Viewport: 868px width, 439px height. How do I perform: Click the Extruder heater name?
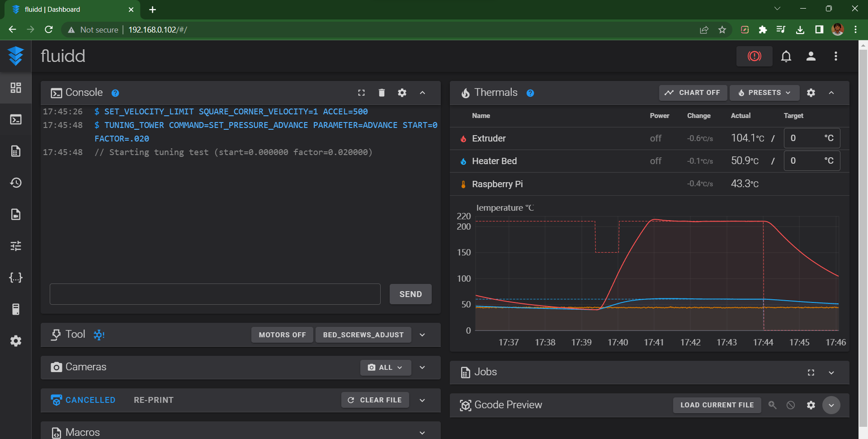click(489, 138)
